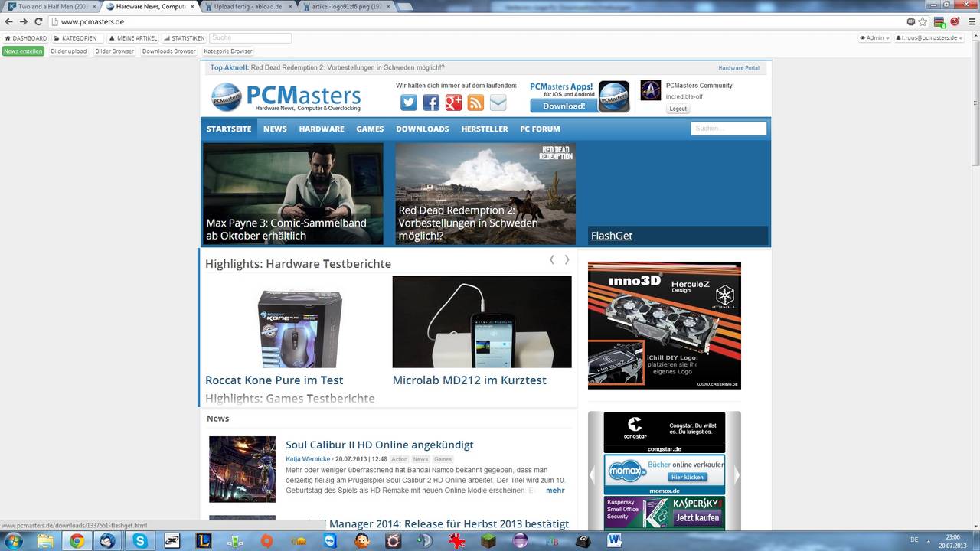Open KATEGORIEN admin menu
The image size is (980, 551).
click(x=76, y=37)
